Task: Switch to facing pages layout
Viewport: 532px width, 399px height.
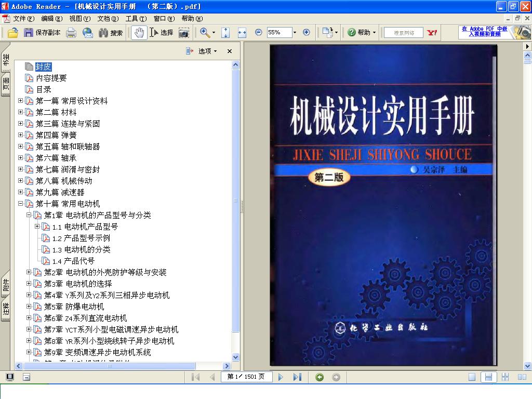Action: tap(522, 377)
